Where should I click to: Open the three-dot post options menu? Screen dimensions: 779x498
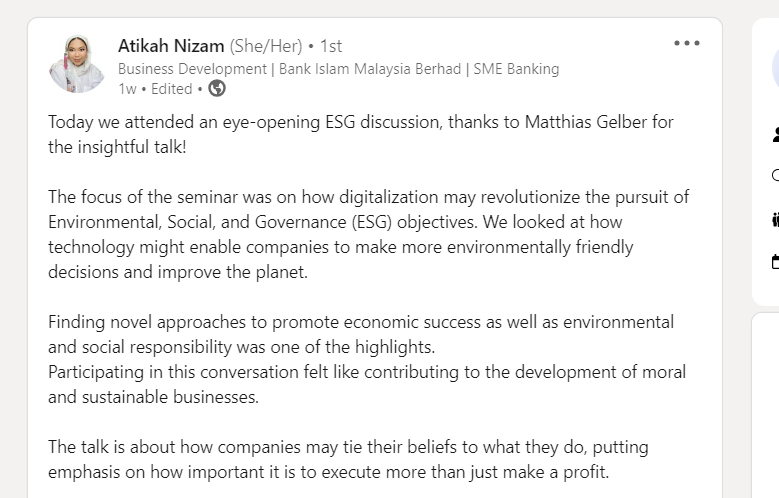tap(687, 43)
